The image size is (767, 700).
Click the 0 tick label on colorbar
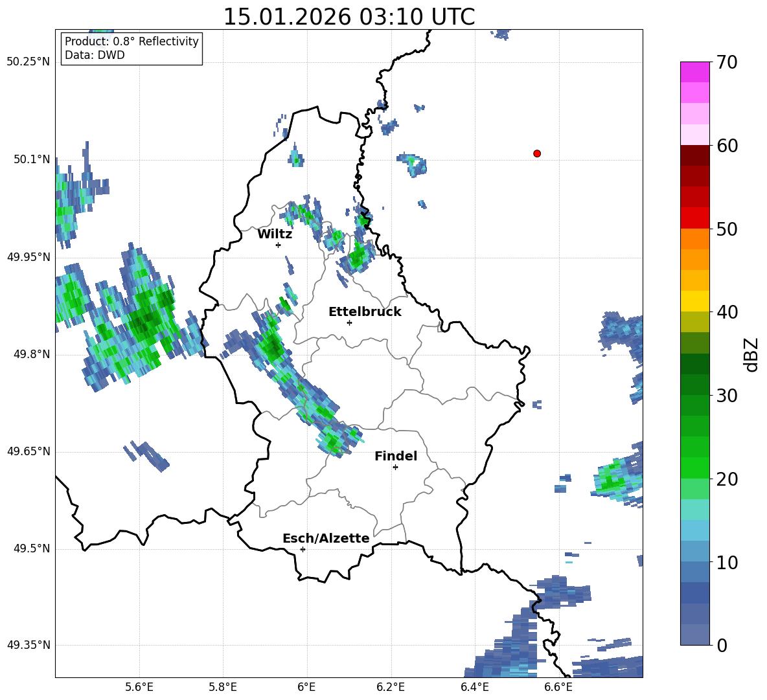722,645
